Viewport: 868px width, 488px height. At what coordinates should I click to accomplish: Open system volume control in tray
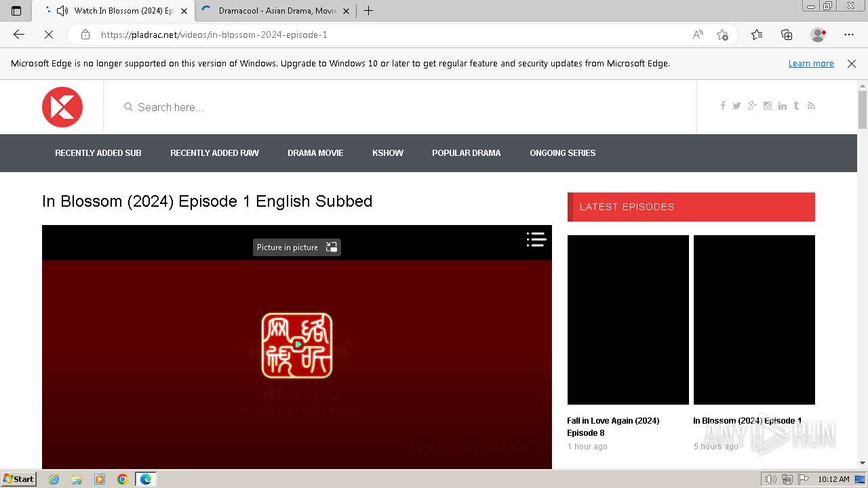click(770, 479)
